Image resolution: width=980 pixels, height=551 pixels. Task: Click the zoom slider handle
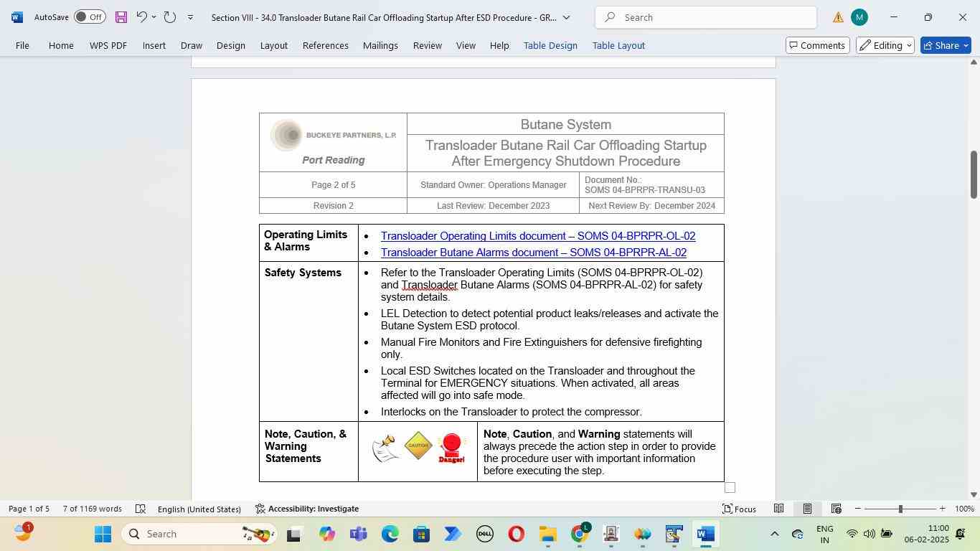tap(900, 509)
